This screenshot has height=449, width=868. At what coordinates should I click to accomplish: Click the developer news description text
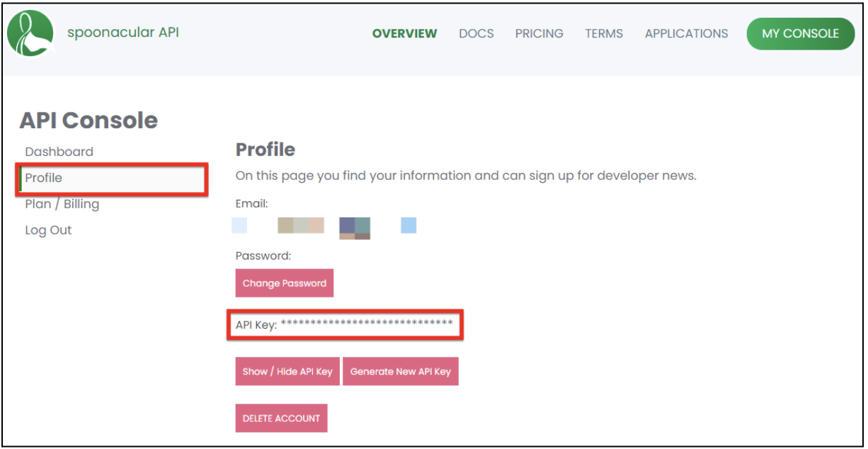[466, 176]
